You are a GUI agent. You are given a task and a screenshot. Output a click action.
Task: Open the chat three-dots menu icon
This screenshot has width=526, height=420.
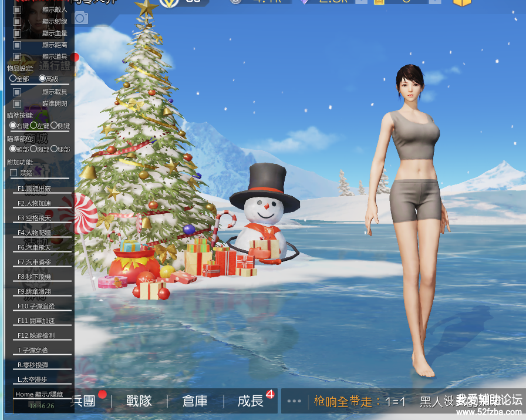coord(294,401)
